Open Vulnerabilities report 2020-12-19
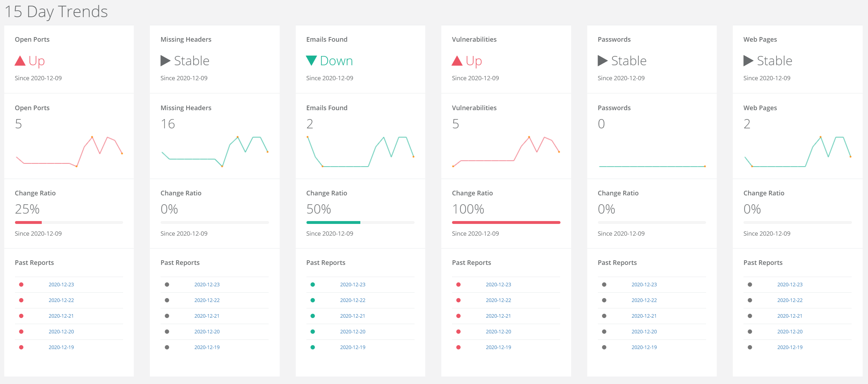This screenshot has height=384, width=868. coord(498,347)
